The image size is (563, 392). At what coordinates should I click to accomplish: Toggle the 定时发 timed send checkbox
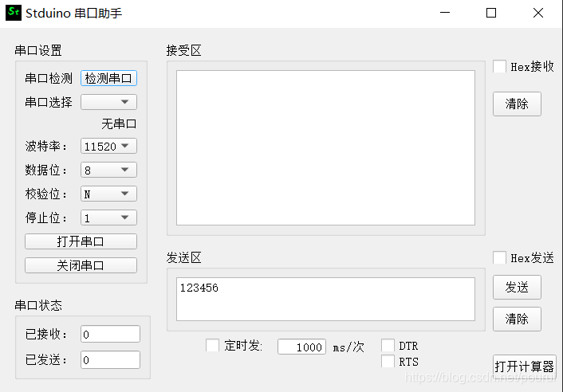(213, 346)
